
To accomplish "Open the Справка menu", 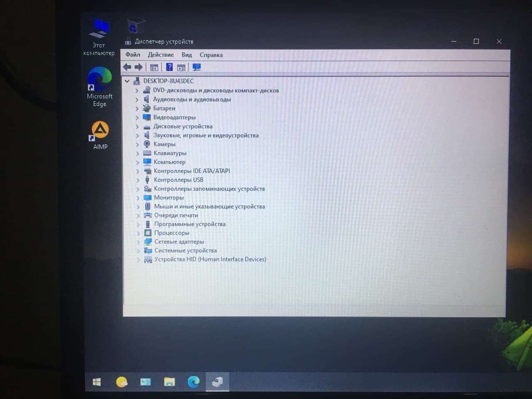I will [211, 55].
